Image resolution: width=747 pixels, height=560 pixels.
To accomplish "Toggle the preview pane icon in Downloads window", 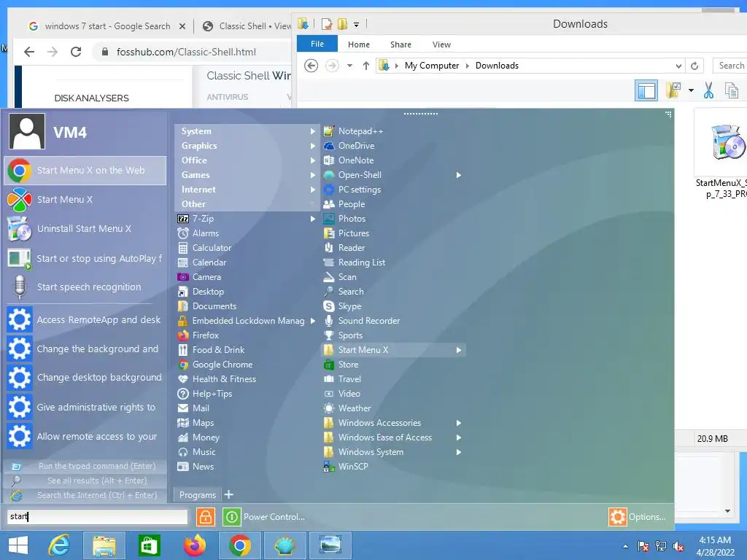I will 646,90.
